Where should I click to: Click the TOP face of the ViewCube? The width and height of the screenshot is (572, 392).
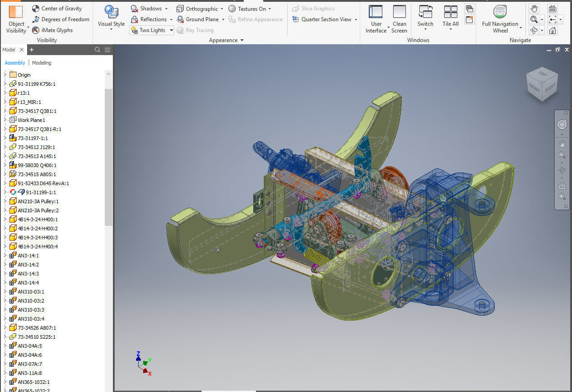tap(542, 74)
